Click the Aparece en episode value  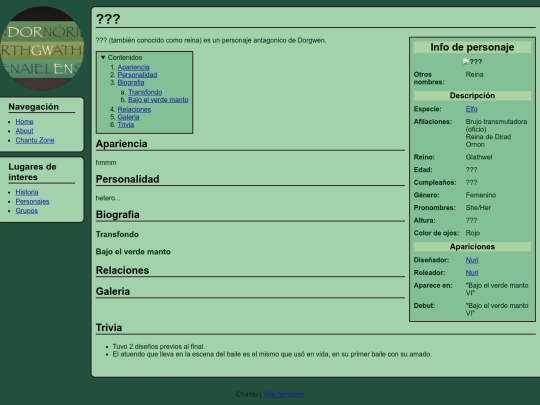click(x=497, y=289)
